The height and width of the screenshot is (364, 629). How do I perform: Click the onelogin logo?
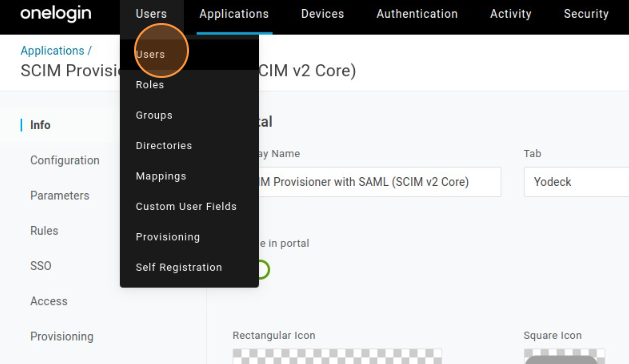(x=56, y=14)
